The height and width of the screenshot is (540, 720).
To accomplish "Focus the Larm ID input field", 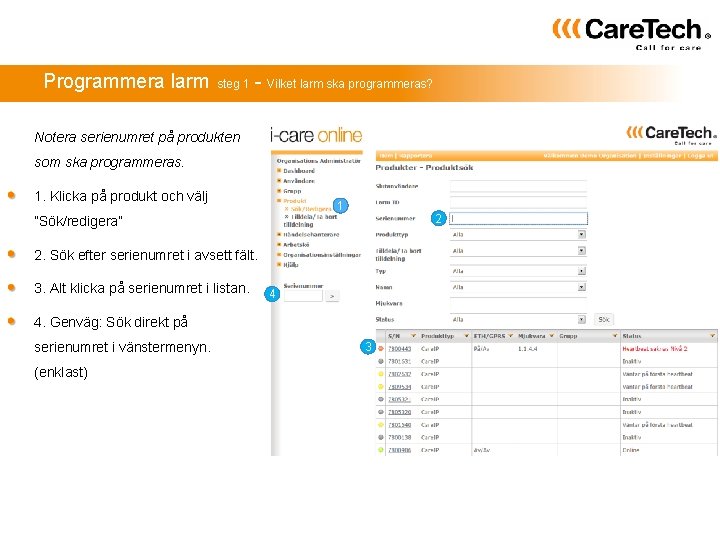I will [x=518, y=202].
